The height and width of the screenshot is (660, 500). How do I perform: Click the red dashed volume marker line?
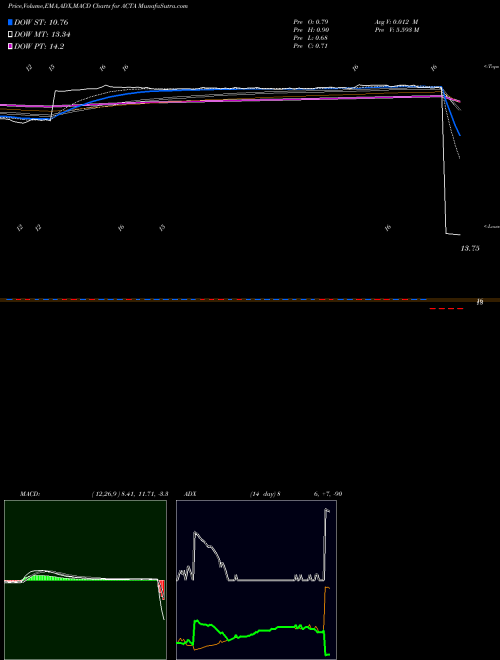[446, 309]
